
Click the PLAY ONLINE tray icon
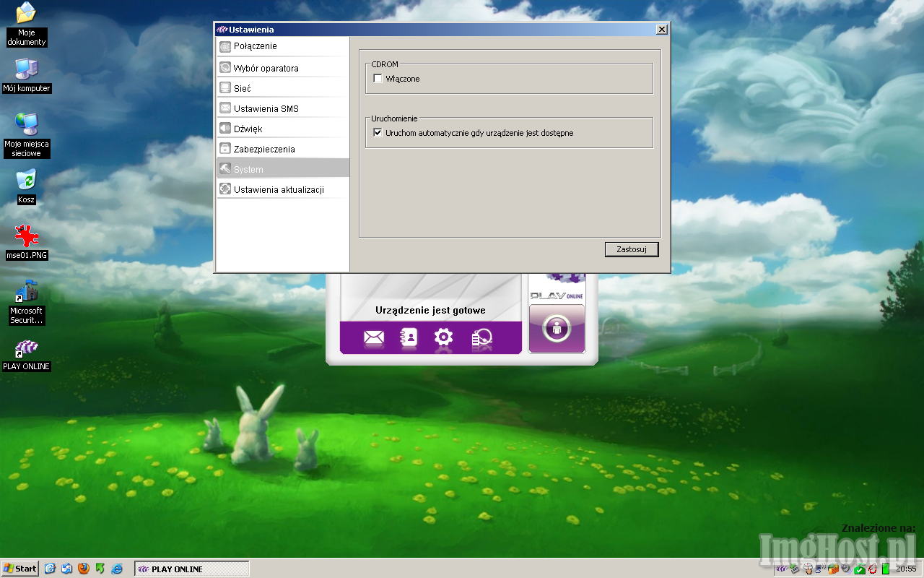[782, 569]
